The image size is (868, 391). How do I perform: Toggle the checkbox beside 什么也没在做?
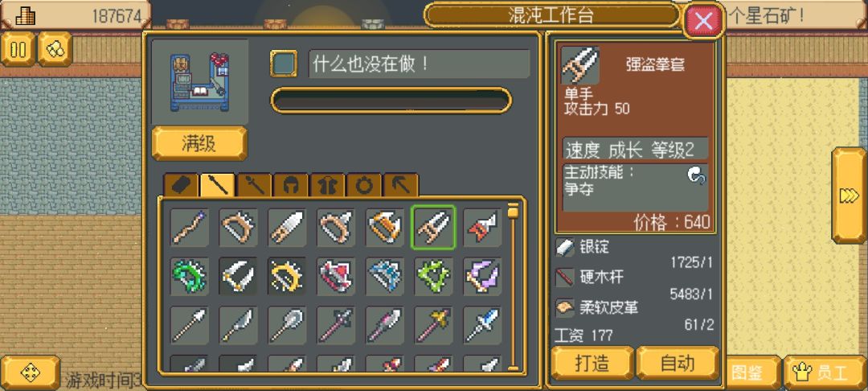click(x=284, y=64)
